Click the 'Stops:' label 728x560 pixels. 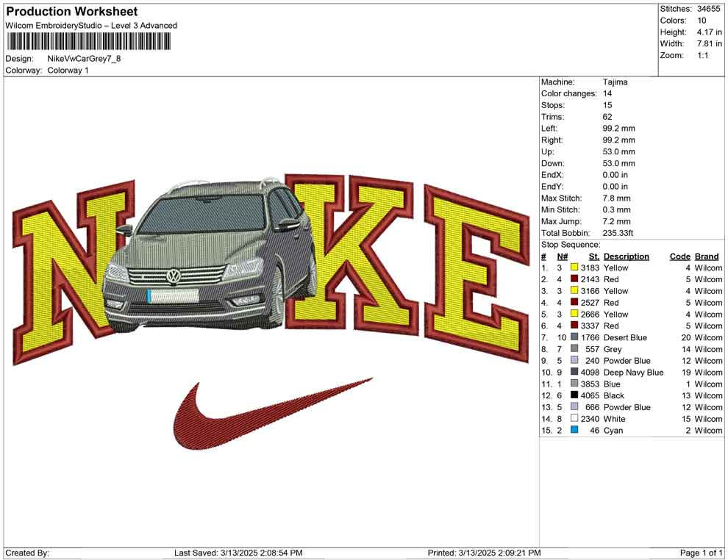pos(552,105)
